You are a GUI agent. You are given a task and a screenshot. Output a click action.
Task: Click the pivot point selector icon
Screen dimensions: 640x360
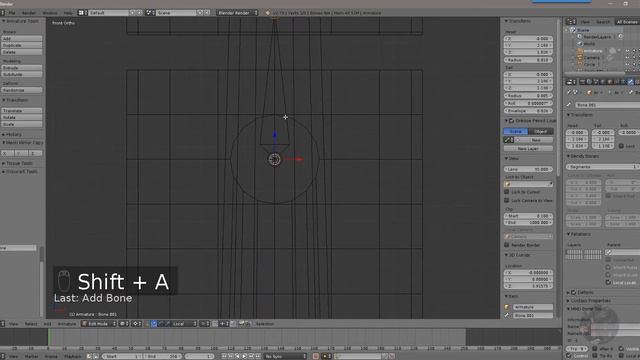(136, 324)
